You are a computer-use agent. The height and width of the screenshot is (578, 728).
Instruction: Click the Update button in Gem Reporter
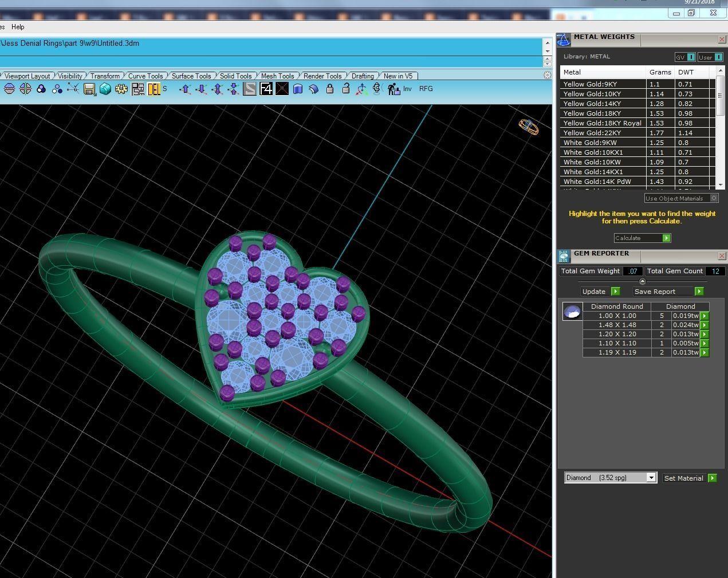[600, 292]
